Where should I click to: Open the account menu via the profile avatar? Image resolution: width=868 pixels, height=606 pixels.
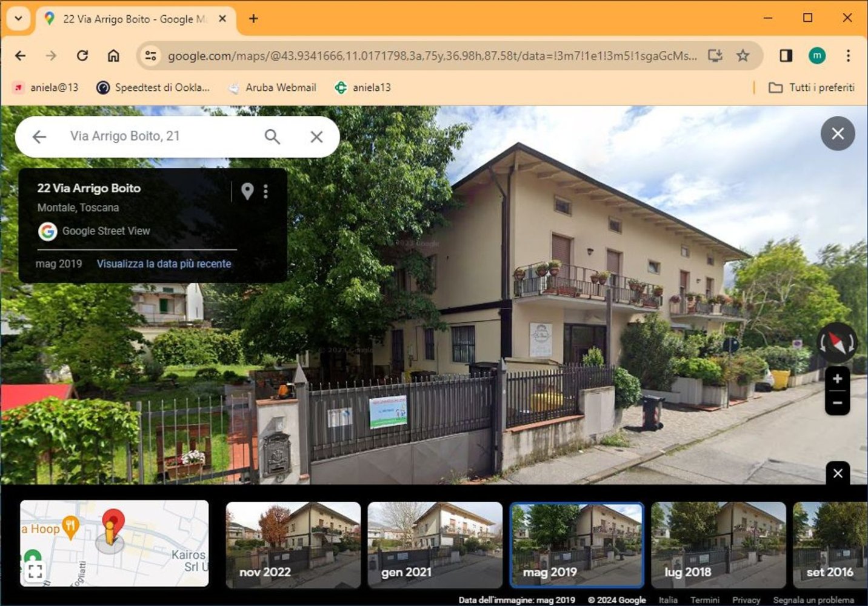[818, 55]
